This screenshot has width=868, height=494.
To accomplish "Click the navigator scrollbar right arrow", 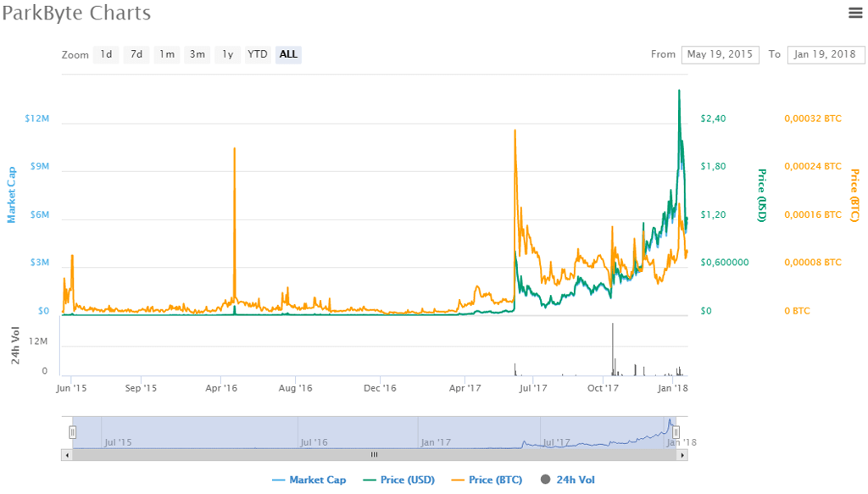I will click(682, 455).
